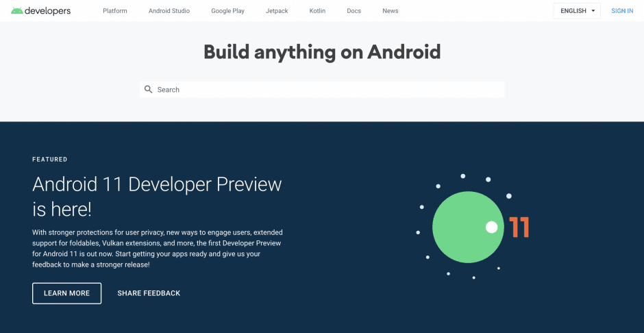Open the Google Play nav item

pos(227,11)
